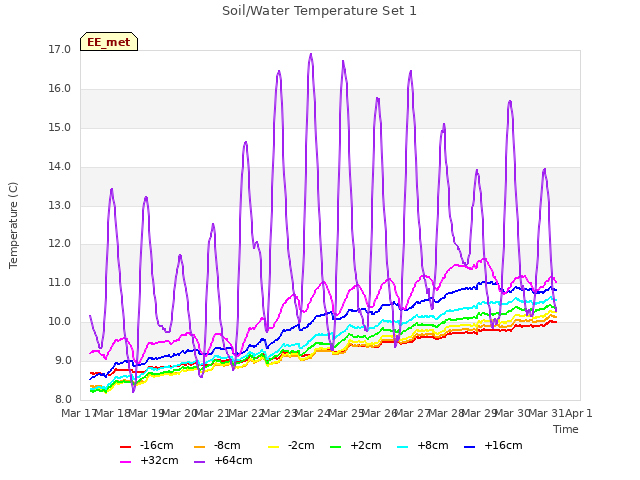Click the 12.0 y-axis tick label
Image resolution: width=640 pixels, height=480 pixels.
tap(60, 244)
